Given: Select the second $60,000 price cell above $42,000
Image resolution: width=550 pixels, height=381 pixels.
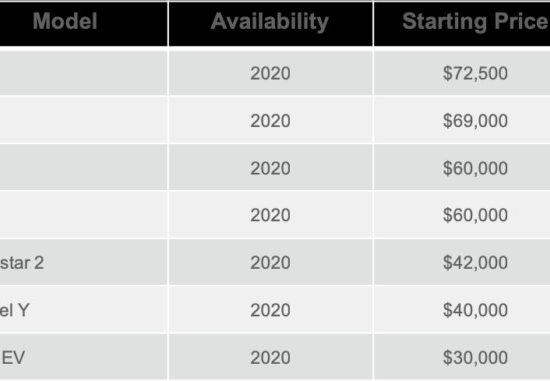Looking at the screenshot, I should tap(462, 215).
